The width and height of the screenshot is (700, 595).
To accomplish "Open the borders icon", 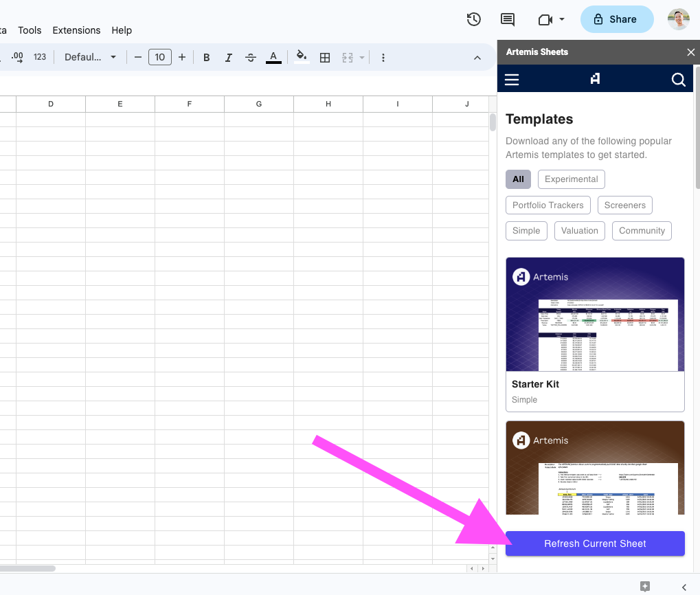I will pyautogui.click(x=325, y=58).
